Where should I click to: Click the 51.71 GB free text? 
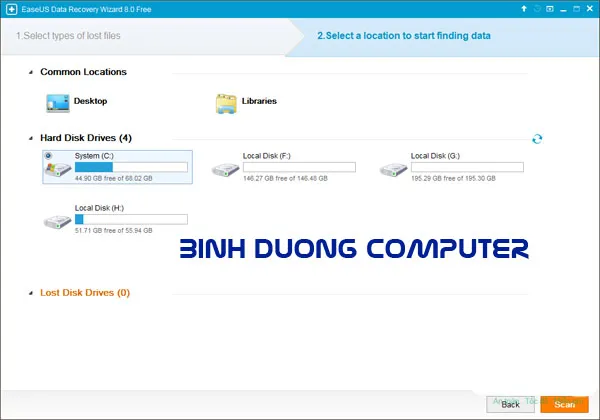[x=114, y=230]
